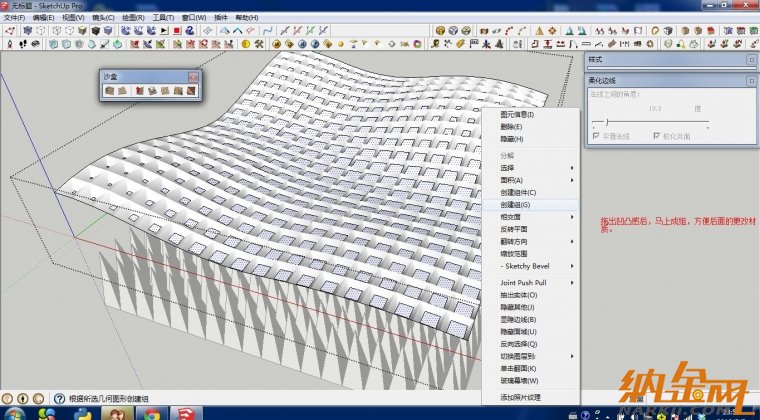Image resolution: width=760 pixels, height=420 pixels.
Task: Click the play arrow toolbar icon
Action: coord(164,30)
